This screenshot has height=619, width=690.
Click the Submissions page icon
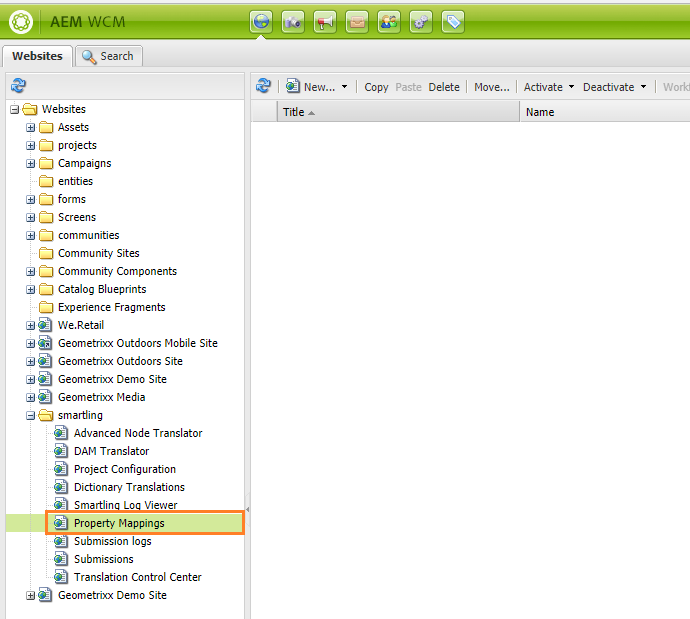pyautogui.click(x=61, y=559)
